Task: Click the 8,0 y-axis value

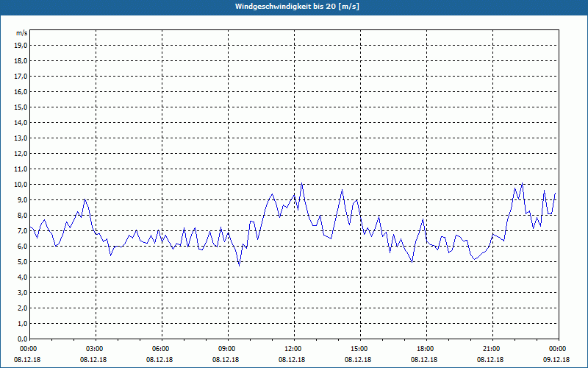Action: coord(23,216)
